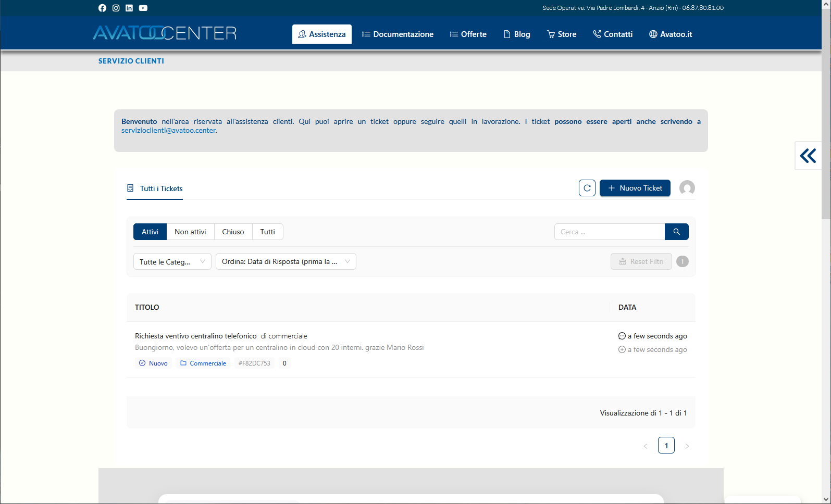
Task: Click the magnifying glass search button
Action: pos(676,232)
